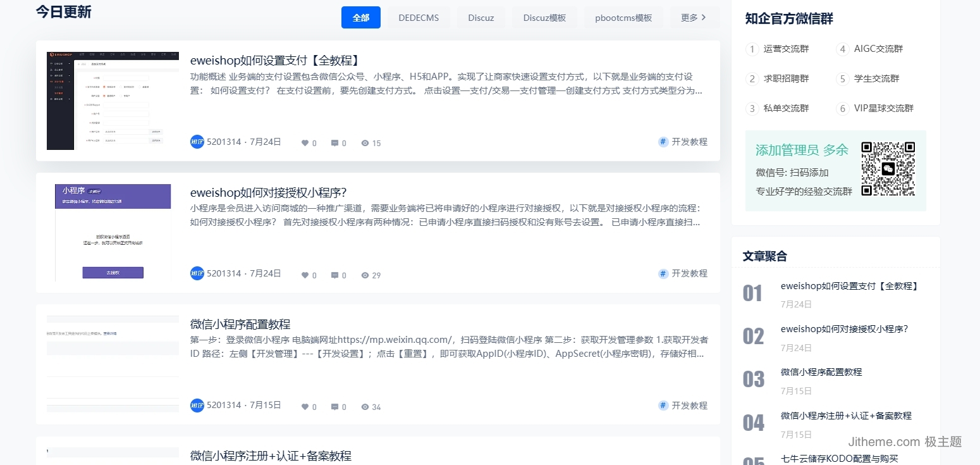Like the 对接授权小程序 article heart icon

point(305,275)
